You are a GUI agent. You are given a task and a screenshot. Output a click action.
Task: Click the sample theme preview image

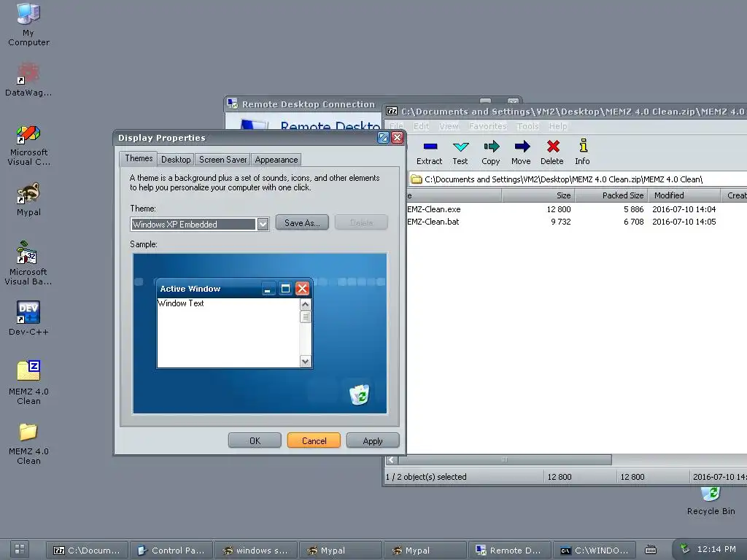pos(260,333)
